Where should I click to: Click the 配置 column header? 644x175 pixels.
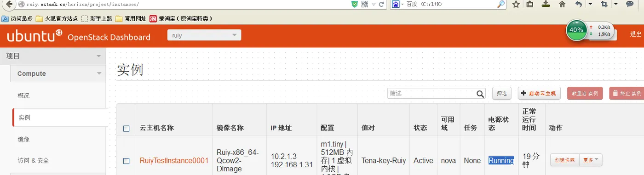328,128
